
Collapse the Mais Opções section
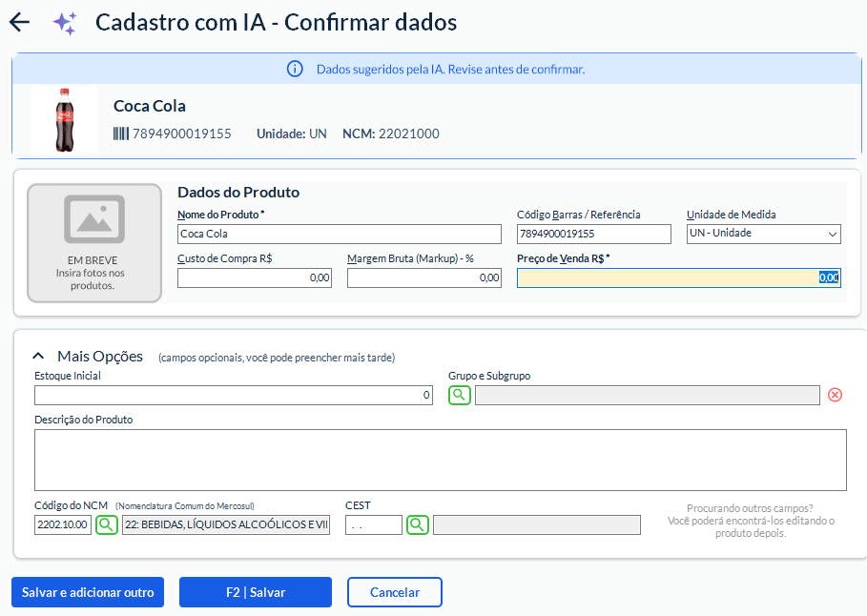pos(39,357)
